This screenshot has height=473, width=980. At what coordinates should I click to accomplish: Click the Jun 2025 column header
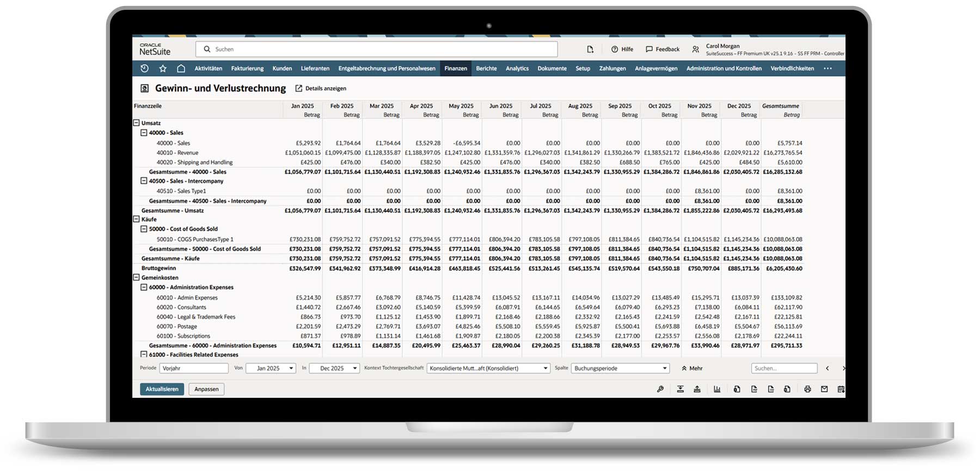point(501,106)
